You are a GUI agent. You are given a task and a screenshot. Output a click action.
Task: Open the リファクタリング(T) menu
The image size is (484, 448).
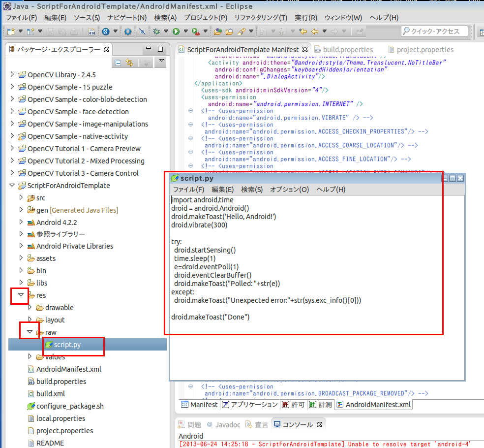tap(261, 18)
